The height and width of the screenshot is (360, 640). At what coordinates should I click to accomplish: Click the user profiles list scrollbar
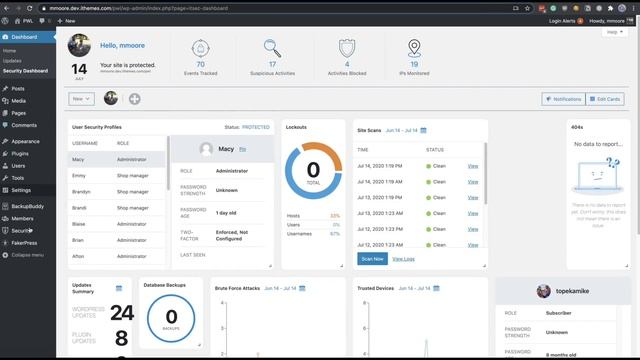tap(168, 163)
